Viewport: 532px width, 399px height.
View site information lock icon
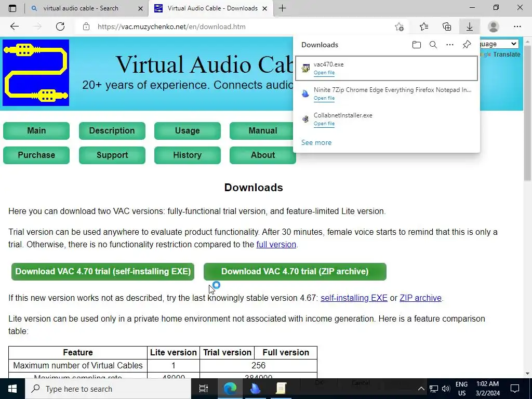86,26
